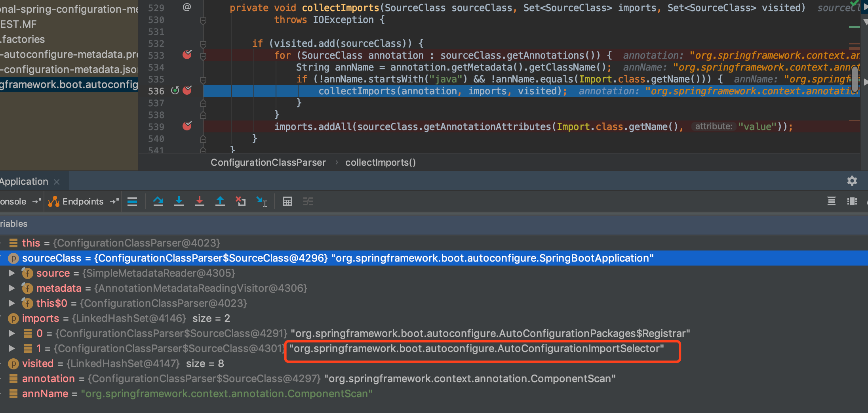Collapse method fold marker at line 530
868x413 pixels.
pyautogui.click(x=203, y=20)
